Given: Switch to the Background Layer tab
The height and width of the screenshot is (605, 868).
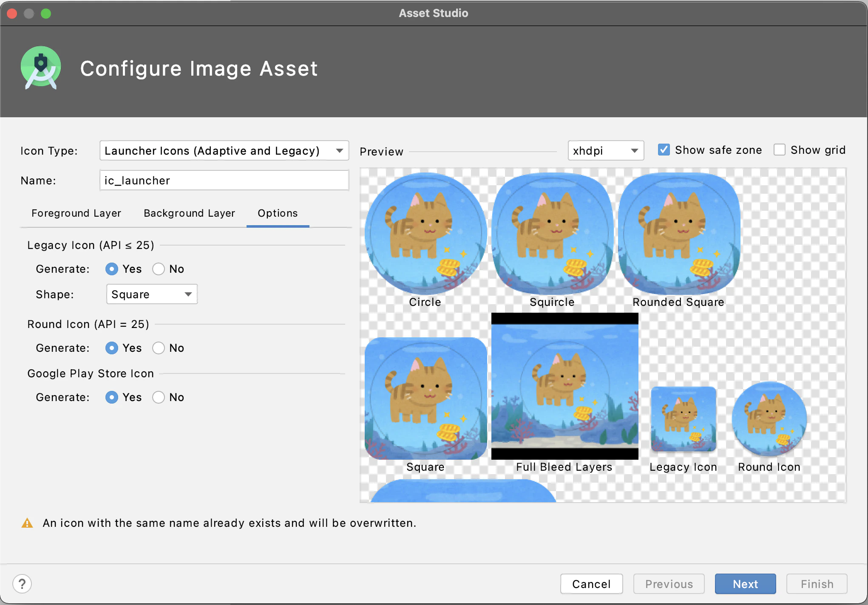Looking at the screenshot, I should [189, 213].
